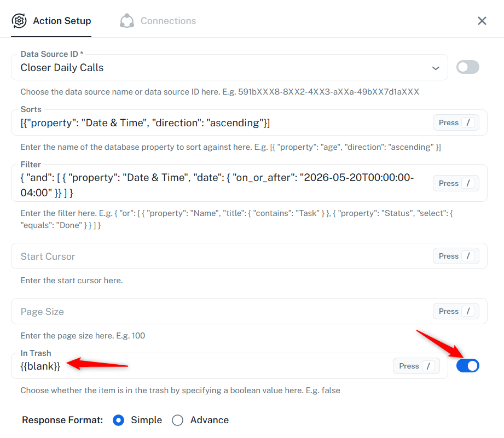Click the Action Setup gear icon
The height and width of the screenshot is (438, 504).
click(x=19, y=21)
